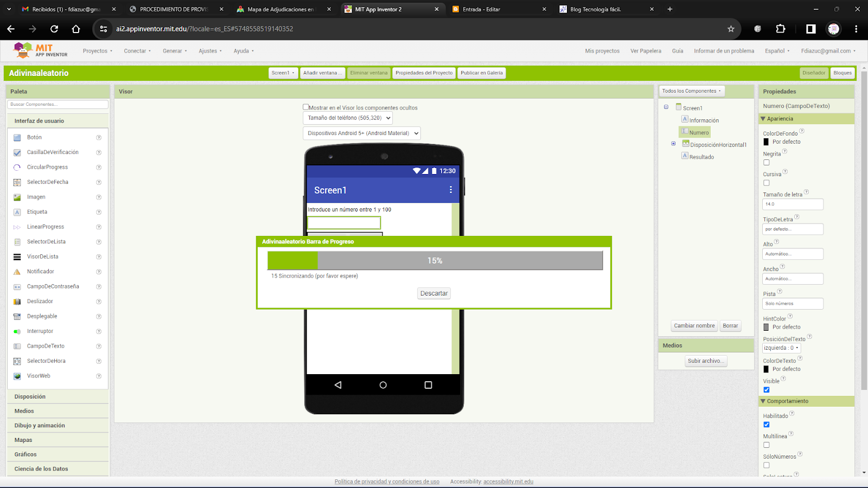The image size is (868, 488).
Task: Open the browser extensions puzzle icon
Action: 781,29
